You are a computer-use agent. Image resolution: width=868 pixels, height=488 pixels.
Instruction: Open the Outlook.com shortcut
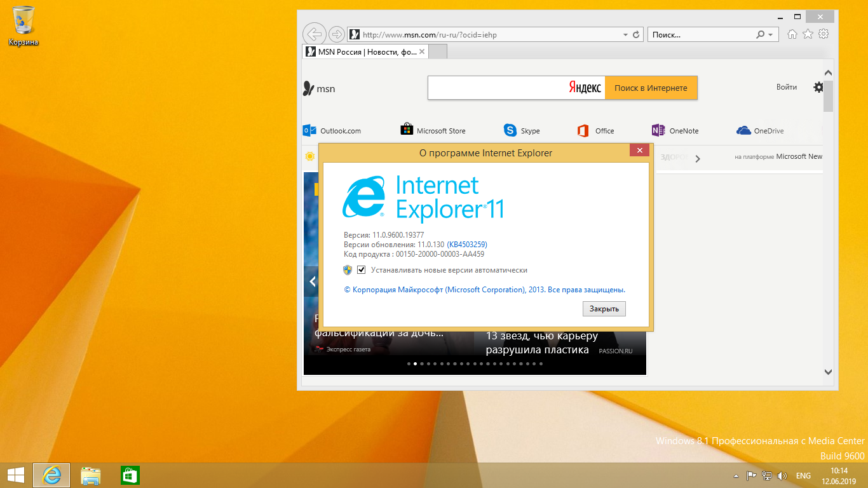(332, 130)
